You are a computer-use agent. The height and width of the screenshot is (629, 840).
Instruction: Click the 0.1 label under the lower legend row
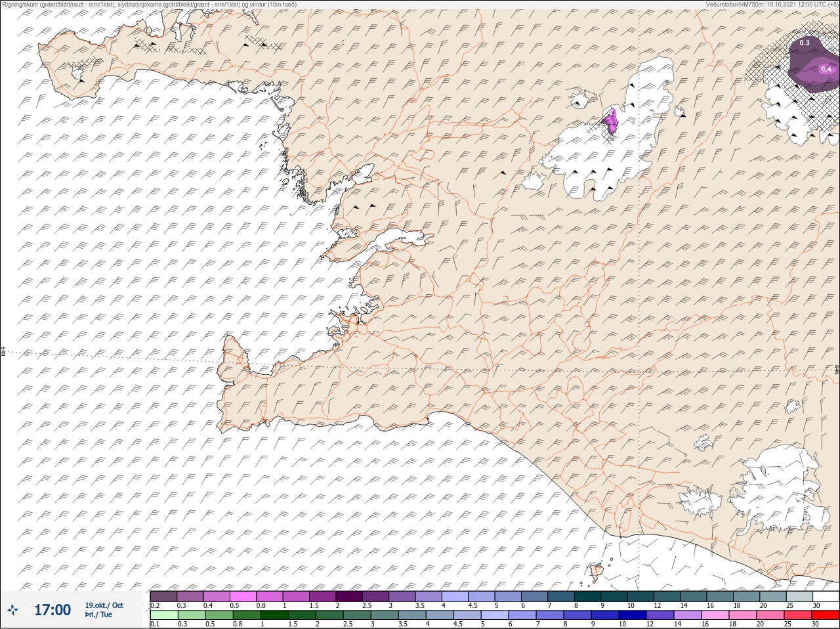155,624
